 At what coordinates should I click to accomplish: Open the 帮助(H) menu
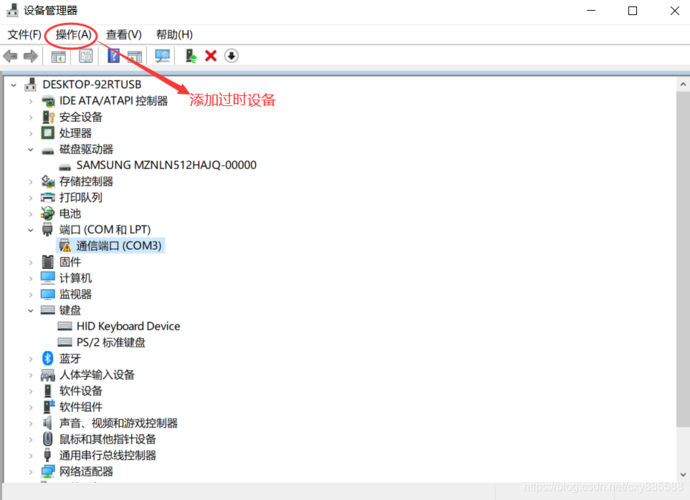pyautogui.click(x=174, y=34)
